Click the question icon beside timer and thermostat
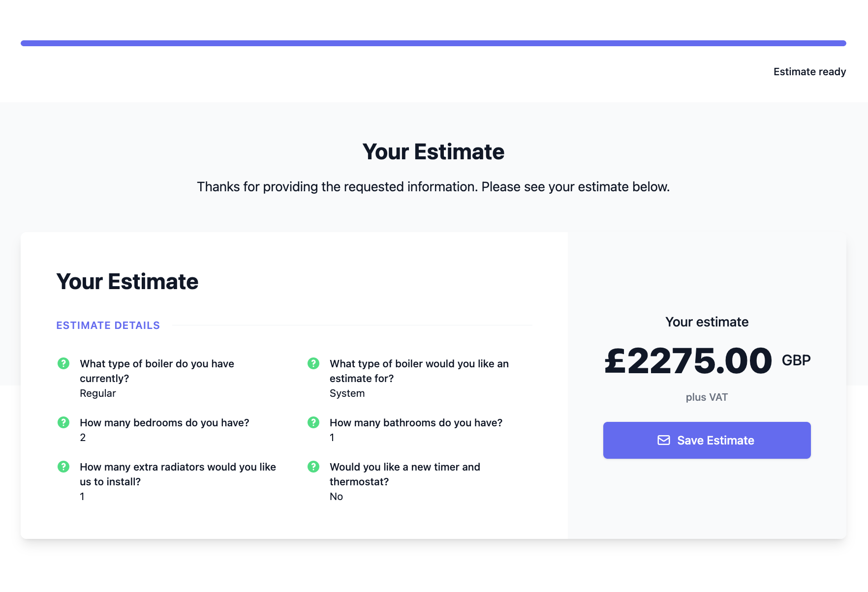The height and width of the screenshot is (592, 868). click(x=313, y=467)
